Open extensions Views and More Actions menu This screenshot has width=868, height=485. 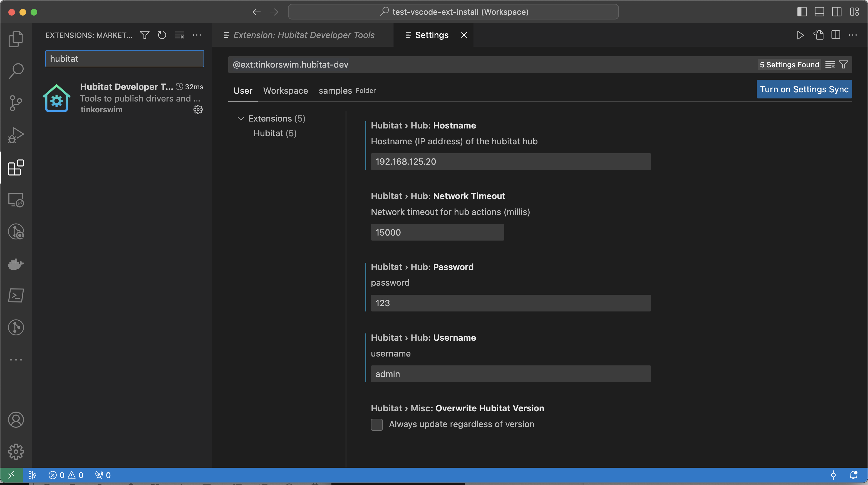[197, 35]
